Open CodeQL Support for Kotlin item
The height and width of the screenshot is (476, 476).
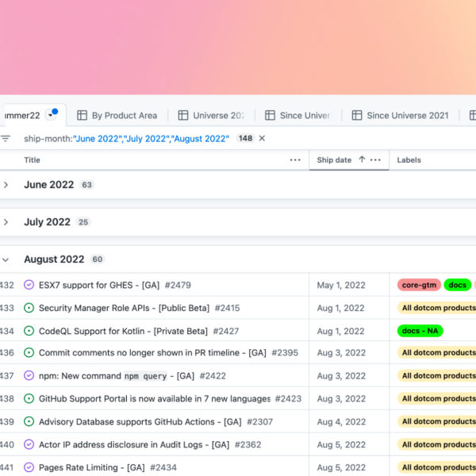[123, 331]
